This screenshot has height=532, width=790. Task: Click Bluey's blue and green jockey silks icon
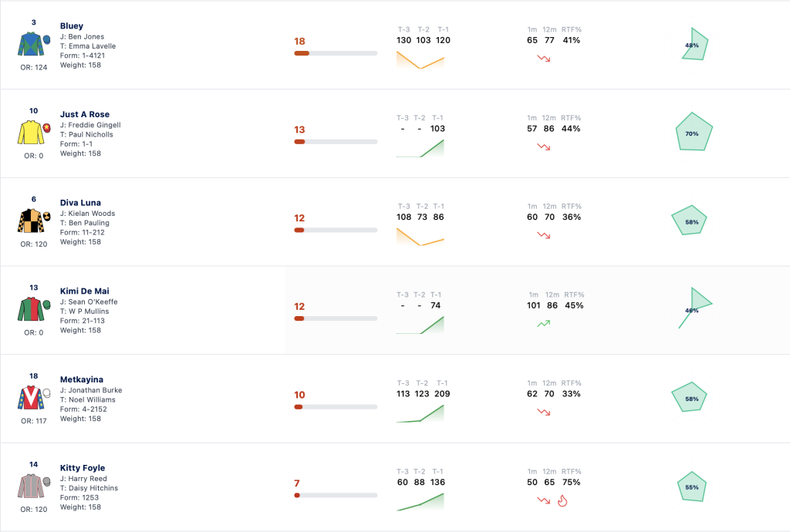pyautogui.click(x=34, y=44)
